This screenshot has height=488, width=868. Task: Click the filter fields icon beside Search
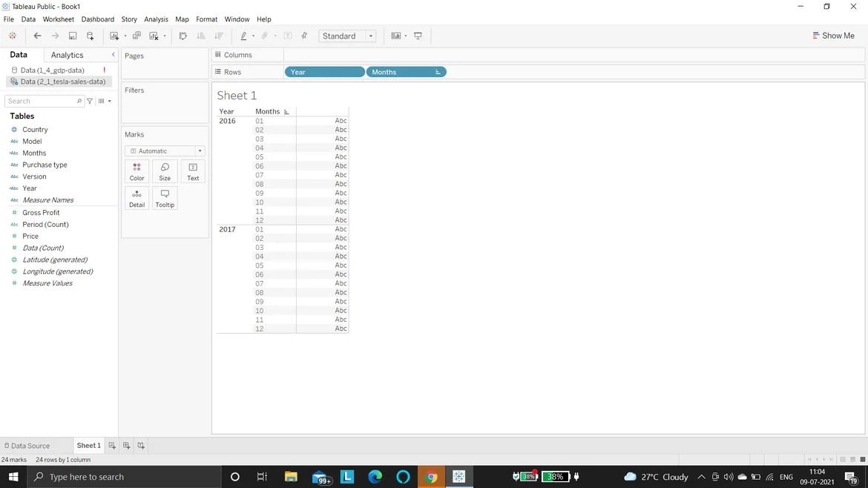(90, 101)
